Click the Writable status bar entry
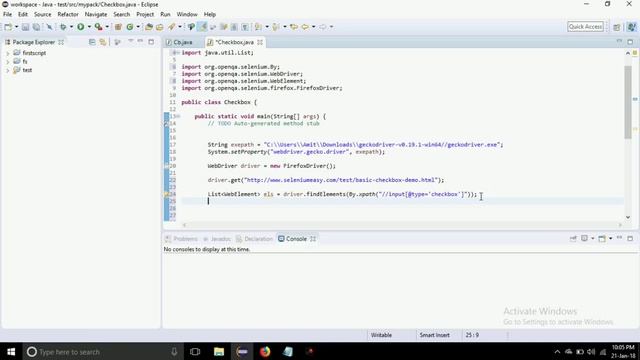 pos(381,335)
